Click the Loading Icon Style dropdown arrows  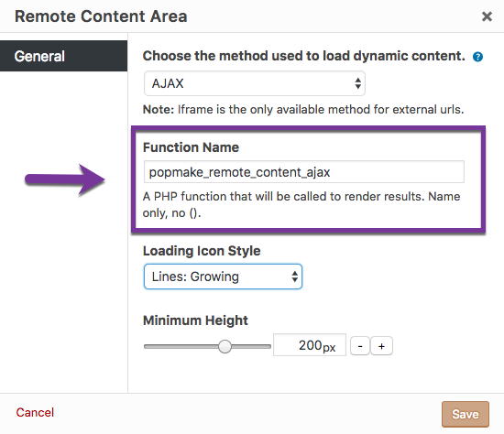(294, 277)
